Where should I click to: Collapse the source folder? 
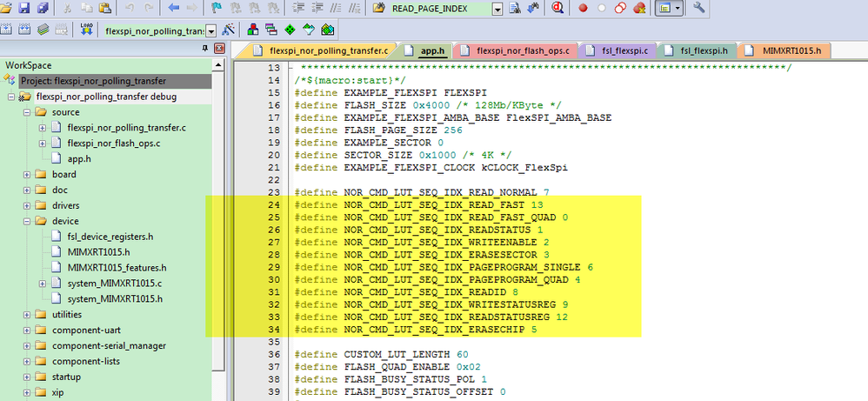pos(27,112)
